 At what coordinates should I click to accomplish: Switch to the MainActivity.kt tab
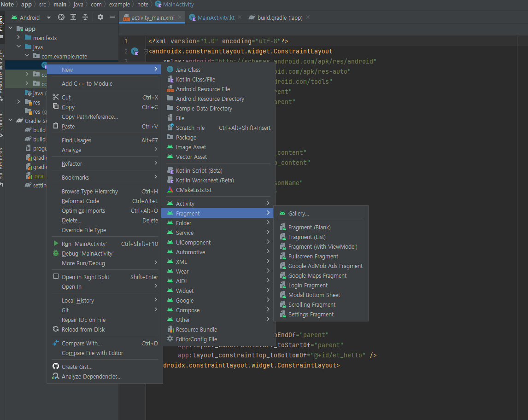click(216, 17)
